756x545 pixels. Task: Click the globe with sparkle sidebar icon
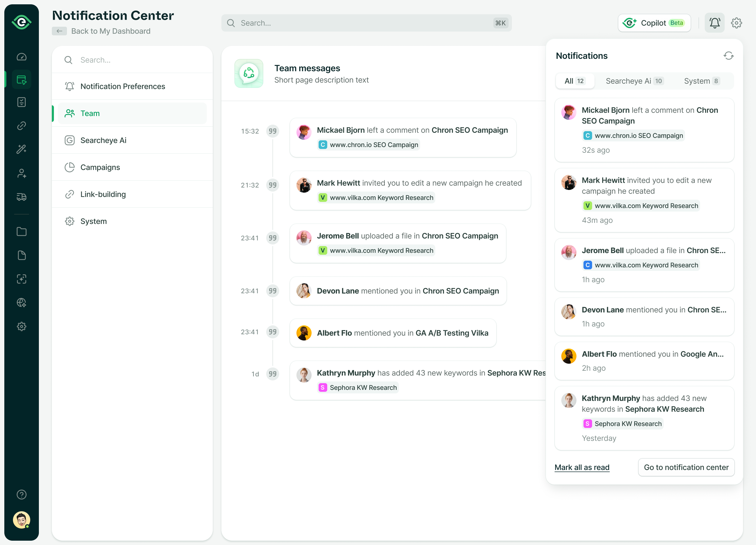[21, 302]
